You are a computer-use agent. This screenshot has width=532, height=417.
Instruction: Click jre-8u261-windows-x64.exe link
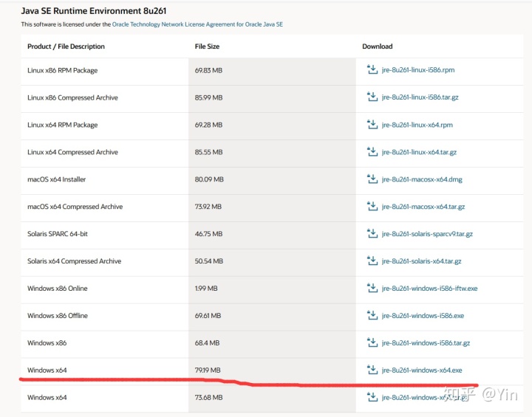coord(422,371)
